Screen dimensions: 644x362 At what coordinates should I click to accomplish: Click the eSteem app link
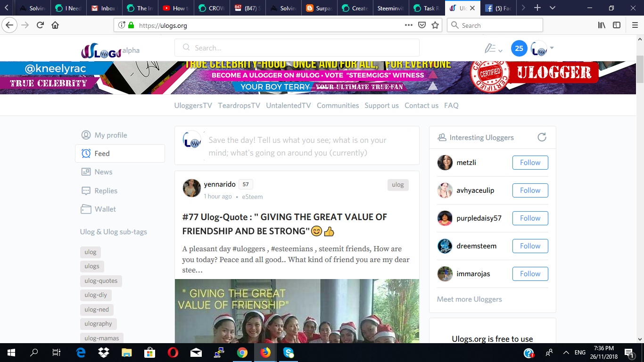[252, 197]
